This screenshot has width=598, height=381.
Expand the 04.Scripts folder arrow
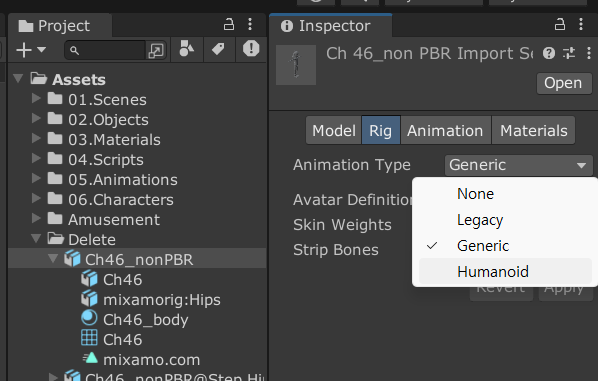36,158
